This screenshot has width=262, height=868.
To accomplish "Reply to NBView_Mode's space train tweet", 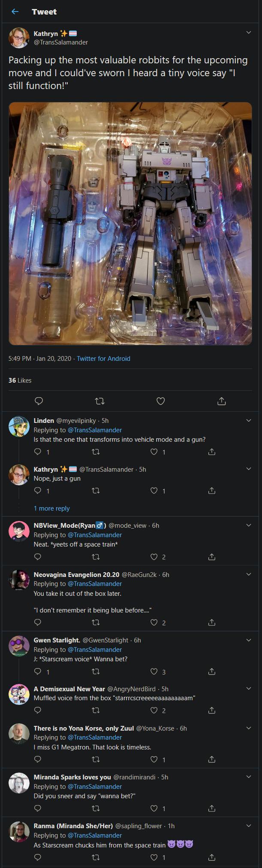I will (x=38, y=556).
